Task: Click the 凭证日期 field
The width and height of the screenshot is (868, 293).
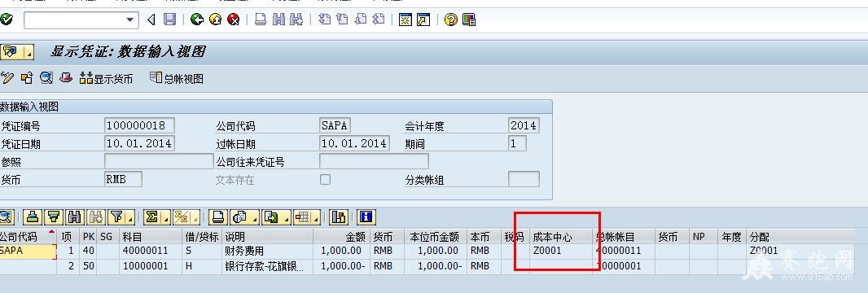Action: click(x=139, y=143)
